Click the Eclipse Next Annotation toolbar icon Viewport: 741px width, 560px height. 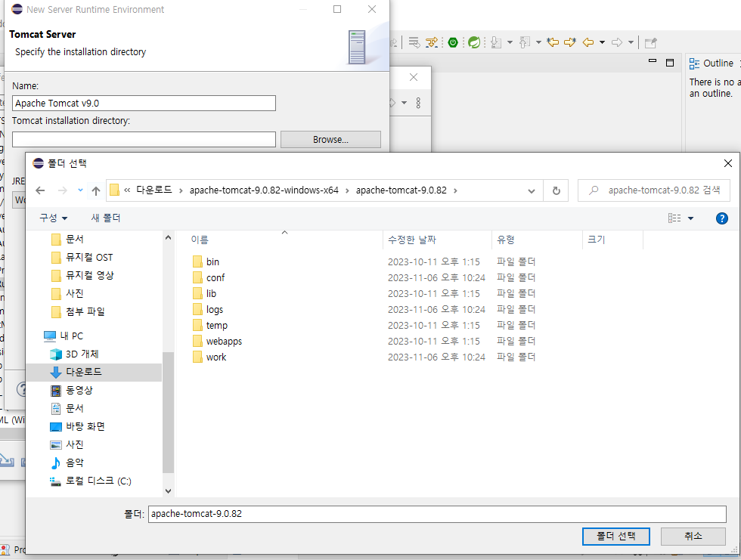click(496, 42)
